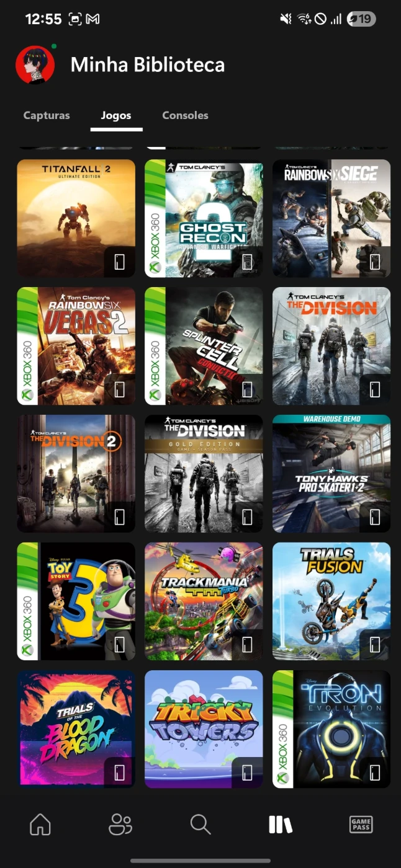Image resolution: width=401 pixels, height=868 pixels.
Task: Select the Library icon in bottom bar
Action: [280, 824]
